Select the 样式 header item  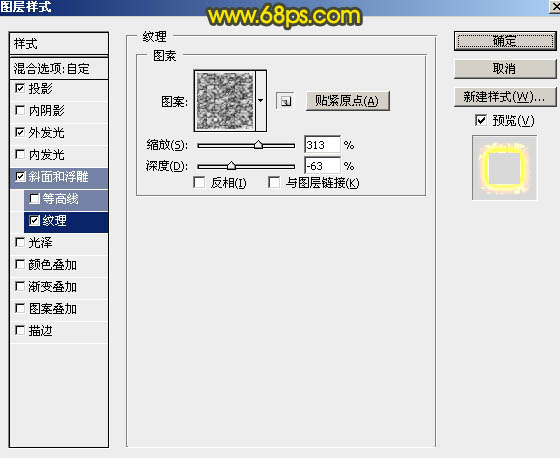59,44
